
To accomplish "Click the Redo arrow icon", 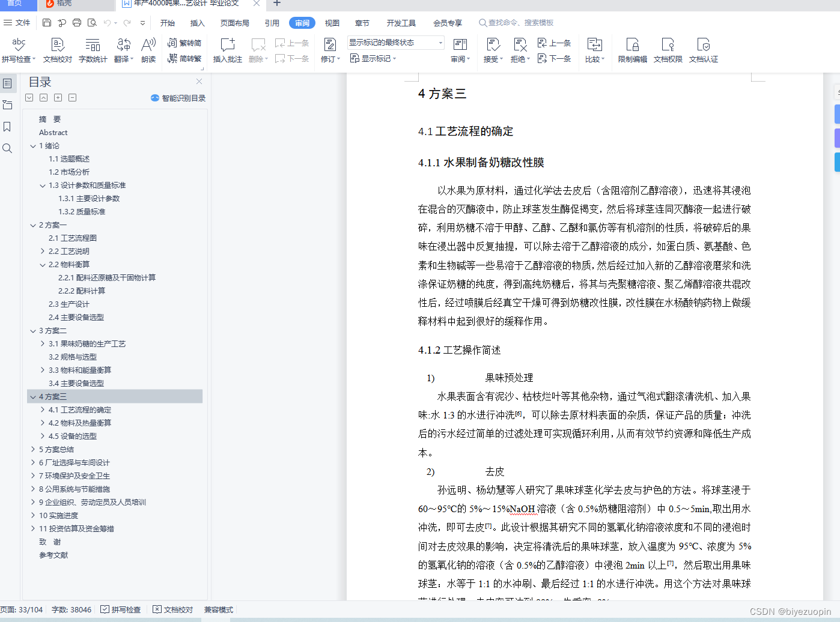I will pos(127,23).
